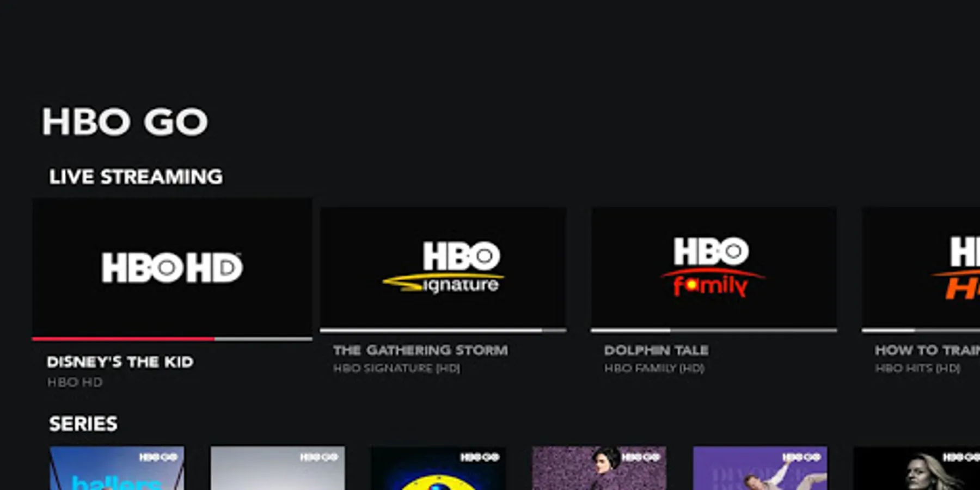Screen dimensions: 980x490
Task: Click the "HBO HD" channel label under Disney's The Kid
Action: click(75, 382)
